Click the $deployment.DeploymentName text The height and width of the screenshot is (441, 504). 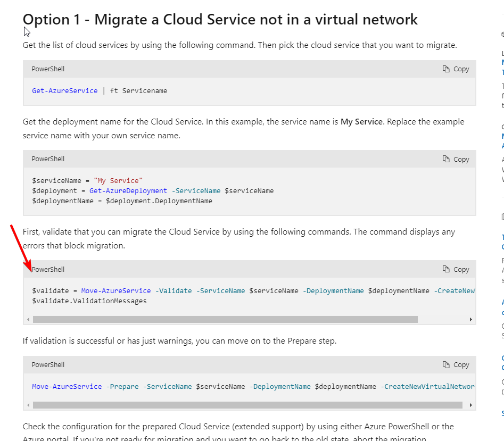click(159, 201)
